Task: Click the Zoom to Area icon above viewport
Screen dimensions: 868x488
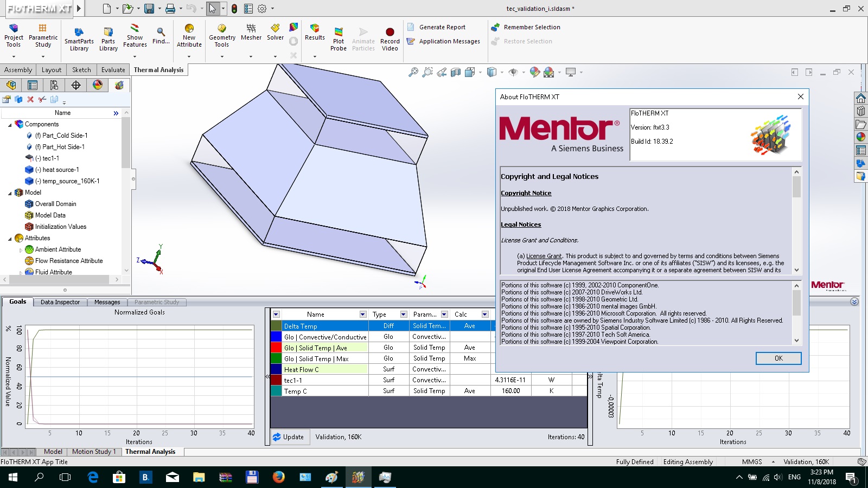Action: coord(427,72)
